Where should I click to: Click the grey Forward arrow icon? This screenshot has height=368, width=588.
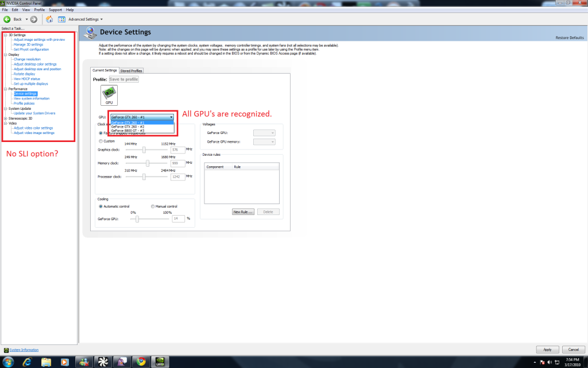point(34,19)
